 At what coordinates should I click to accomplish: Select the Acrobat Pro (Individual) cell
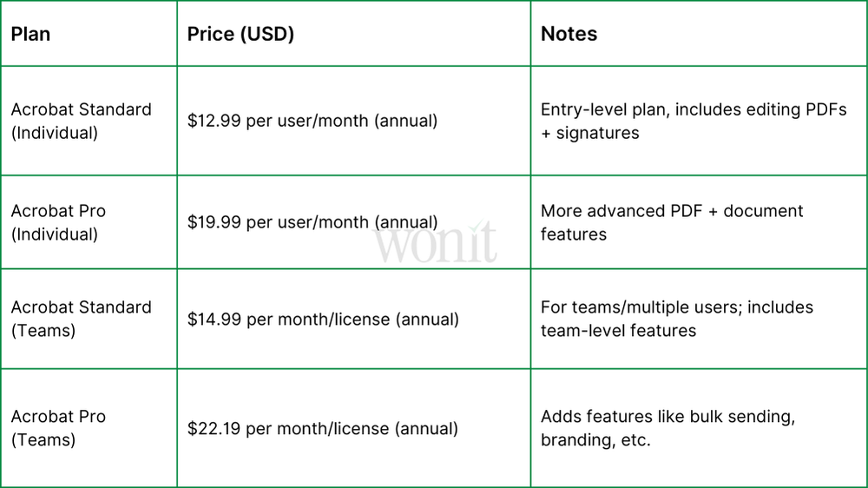(x=58, y=222)
